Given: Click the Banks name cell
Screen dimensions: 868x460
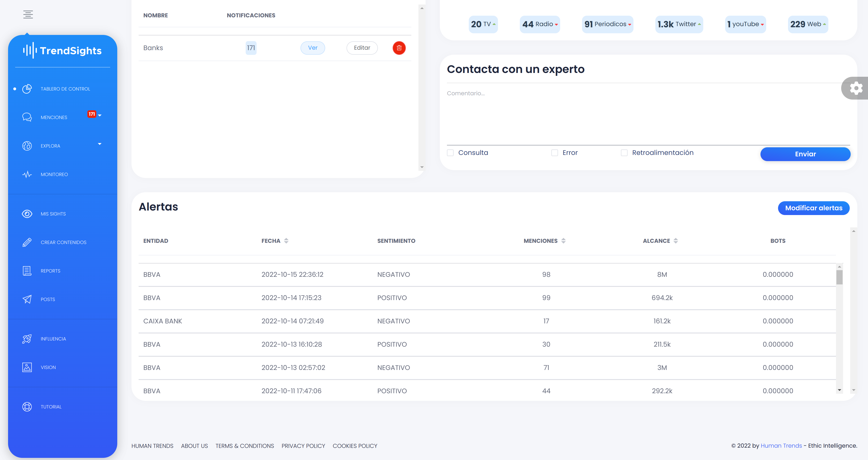Looking at the screenshot, I should 153,48.
